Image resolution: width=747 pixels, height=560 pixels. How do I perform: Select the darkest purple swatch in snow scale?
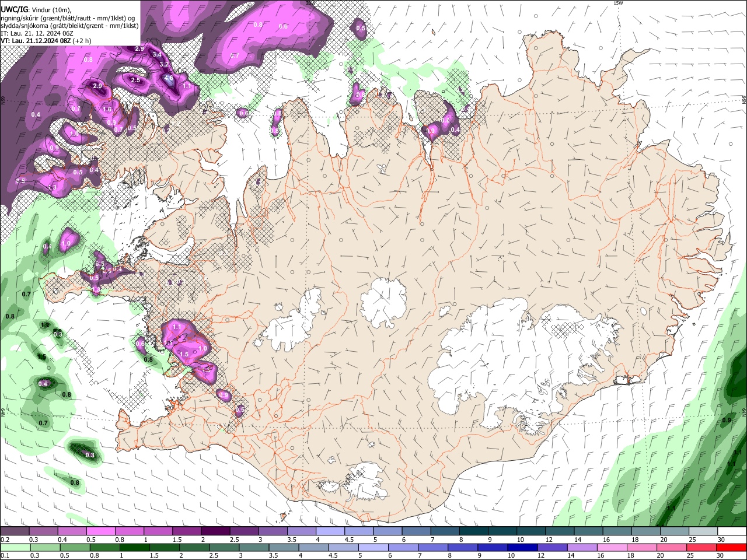click(215, 531)
